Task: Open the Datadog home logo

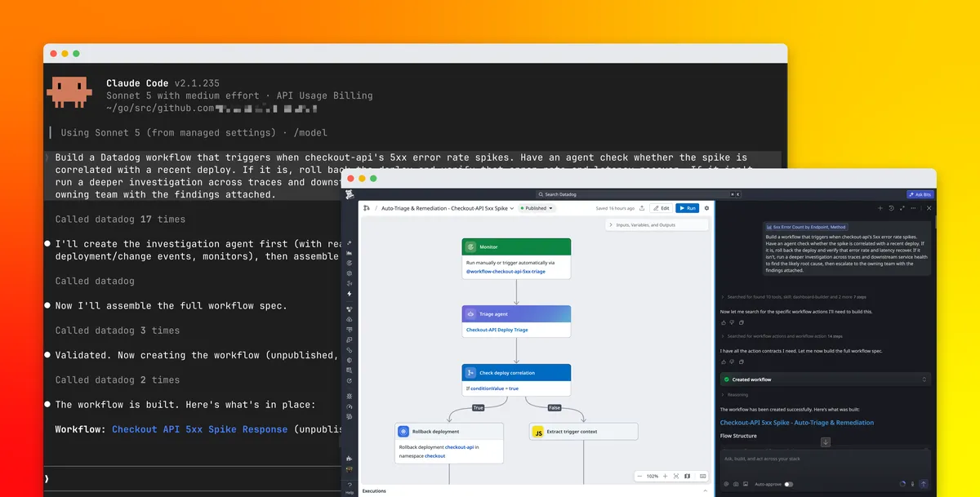Action: (x=350, y=195)
